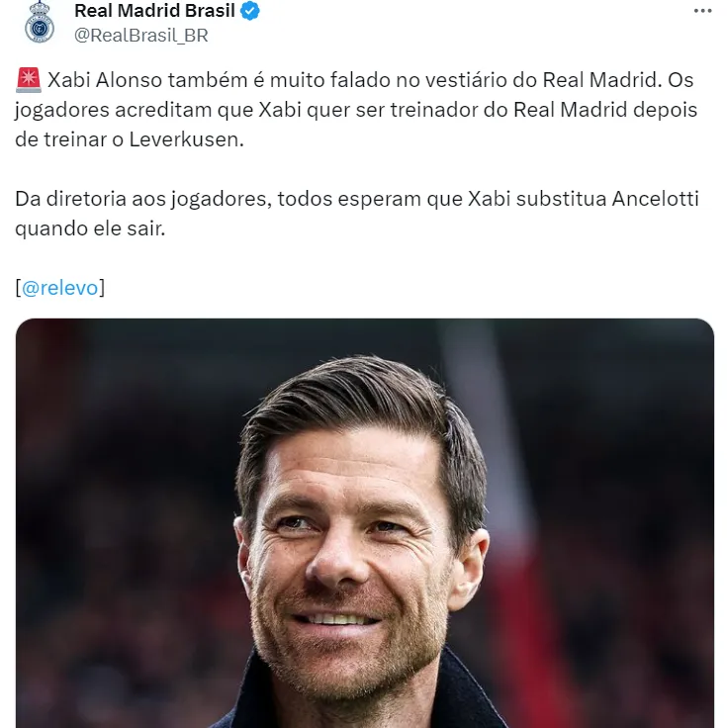Click the Real Madrid Brasil crest avatar
Screen dimensions: 727x728
(40, 23)
